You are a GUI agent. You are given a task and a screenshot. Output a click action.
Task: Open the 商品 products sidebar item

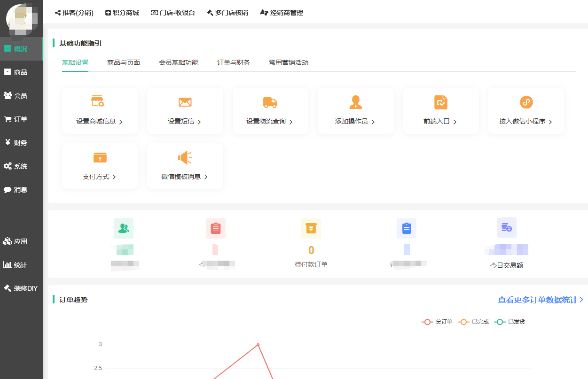(x=21, y=72)
